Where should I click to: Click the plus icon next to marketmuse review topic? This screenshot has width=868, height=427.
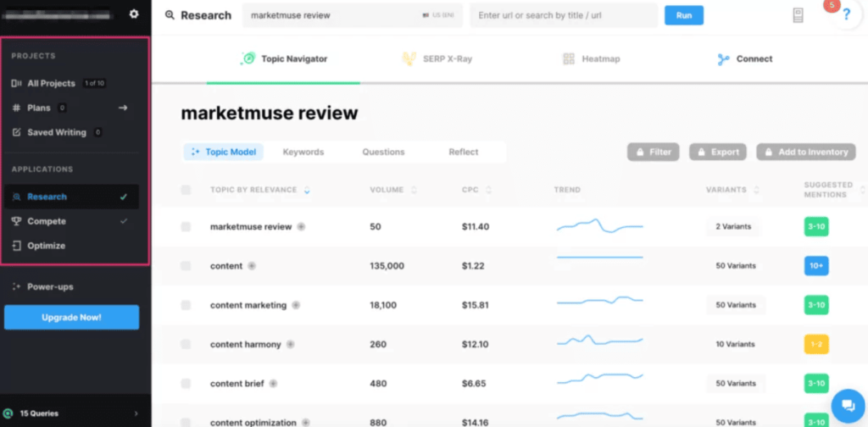pyautogui.click(x=301, y=227)
